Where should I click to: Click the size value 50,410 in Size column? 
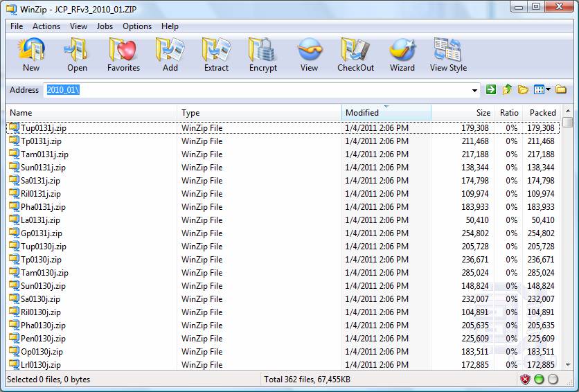pos(477,220)
